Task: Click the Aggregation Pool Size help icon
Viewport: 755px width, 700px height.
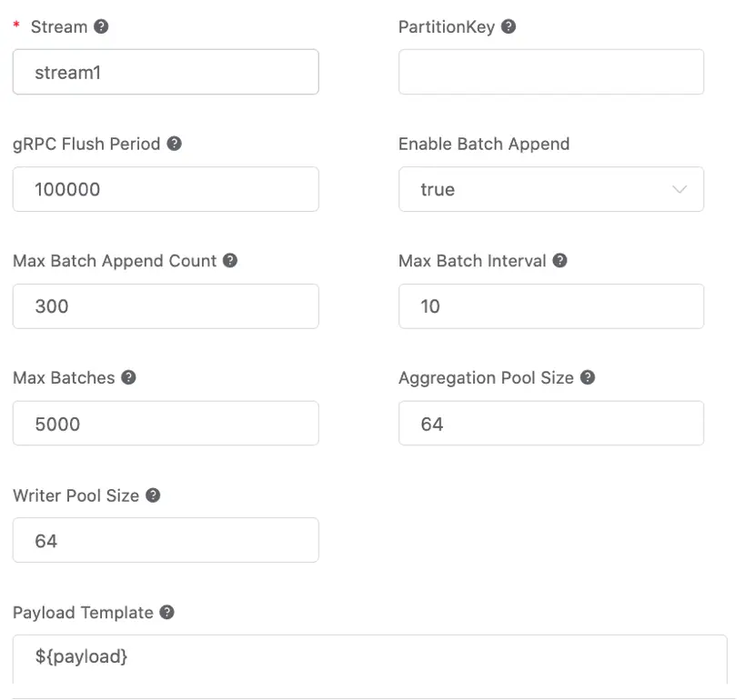Action: 588,377
